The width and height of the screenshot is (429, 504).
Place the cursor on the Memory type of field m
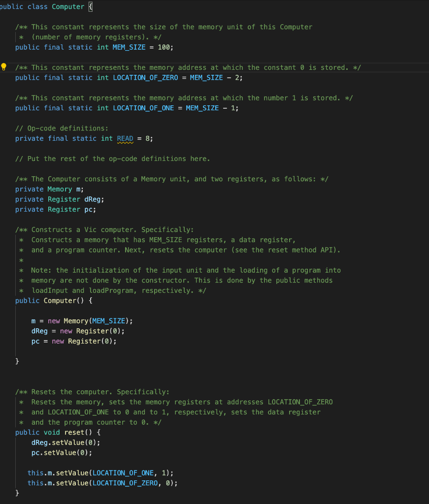(59, 189)
